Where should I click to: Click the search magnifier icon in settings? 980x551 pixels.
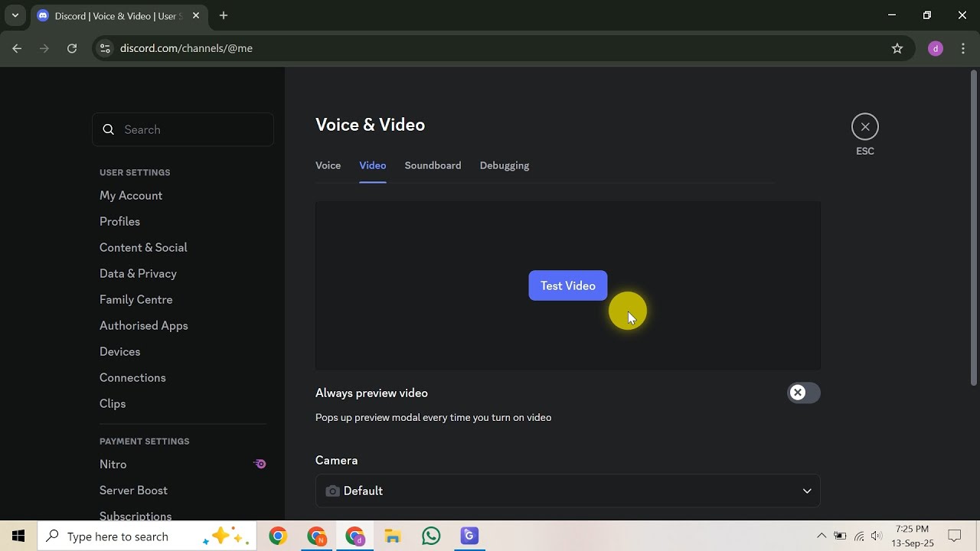pos(109,129)
